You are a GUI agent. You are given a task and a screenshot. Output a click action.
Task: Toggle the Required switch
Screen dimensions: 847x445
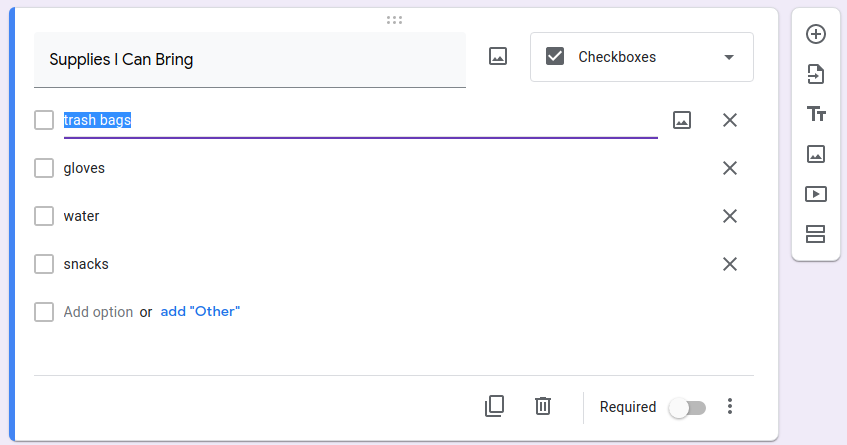coord(688,407)
